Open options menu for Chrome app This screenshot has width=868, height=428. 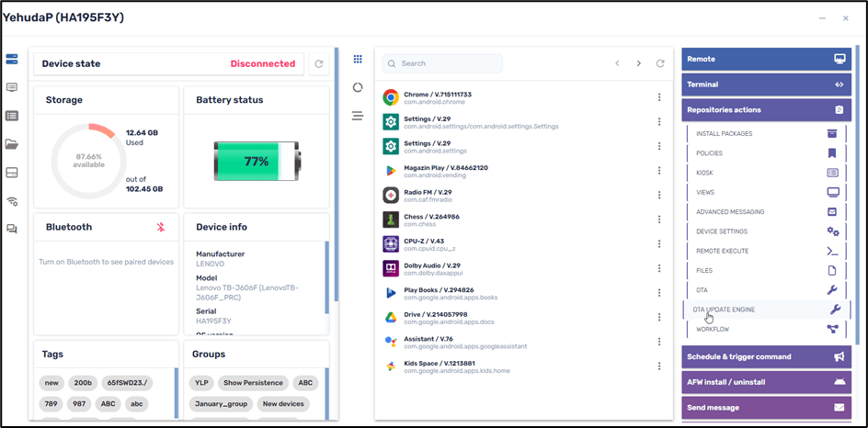point(659,97)
